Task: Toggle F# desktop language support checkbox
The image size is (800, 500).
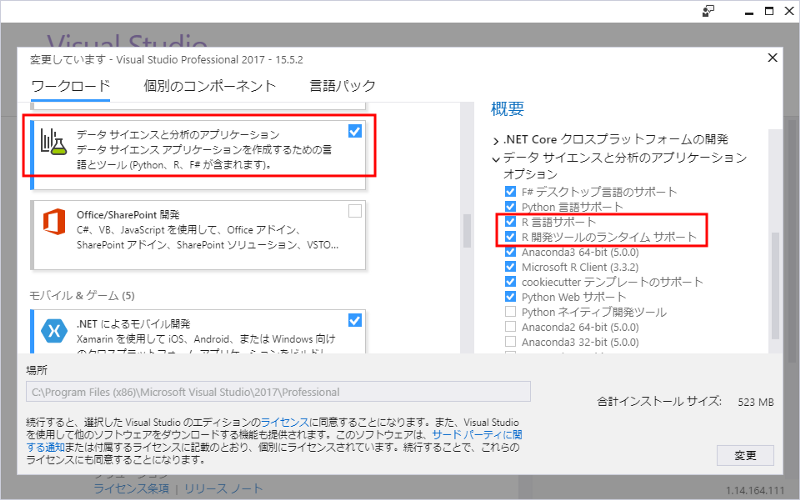Action: click(510, 191)
